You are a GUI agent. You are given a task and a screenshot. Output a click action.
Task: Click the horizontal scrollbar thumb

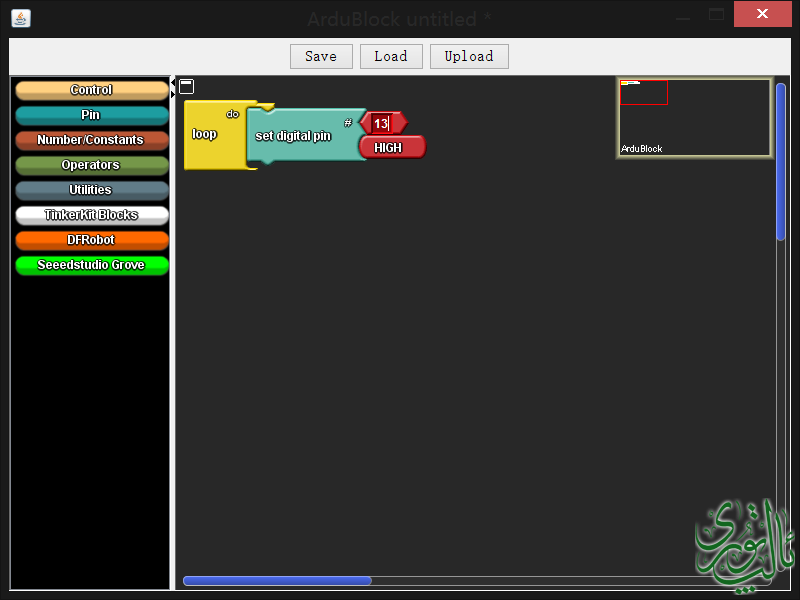pos(278,581)
